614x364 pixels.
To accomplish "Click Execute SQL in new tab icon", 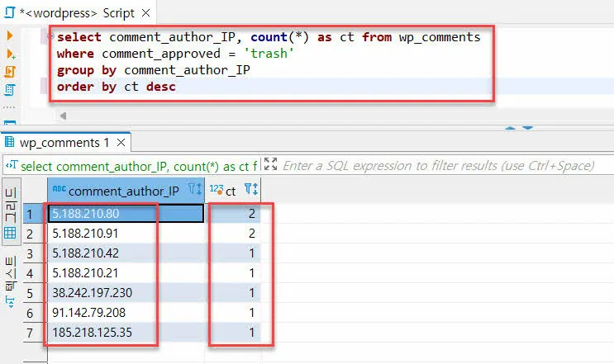I will [x=10, y=54].
